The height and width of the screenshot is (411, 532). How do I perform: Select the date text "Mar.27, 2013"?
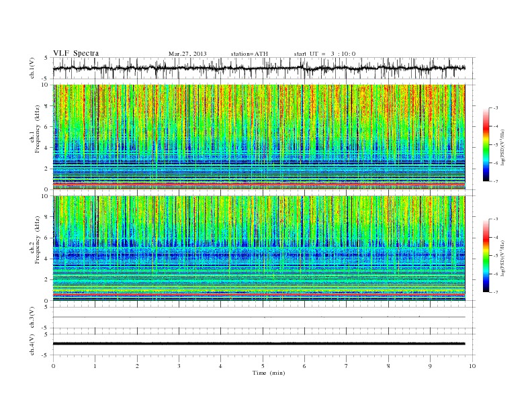point(187,54)
